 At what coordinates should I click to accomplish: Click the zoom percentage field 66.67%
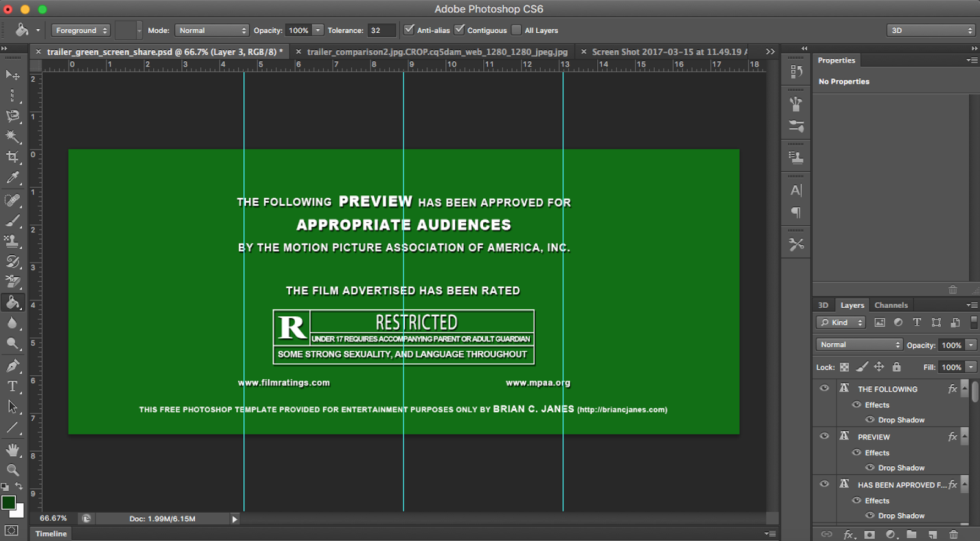point(53,518)
